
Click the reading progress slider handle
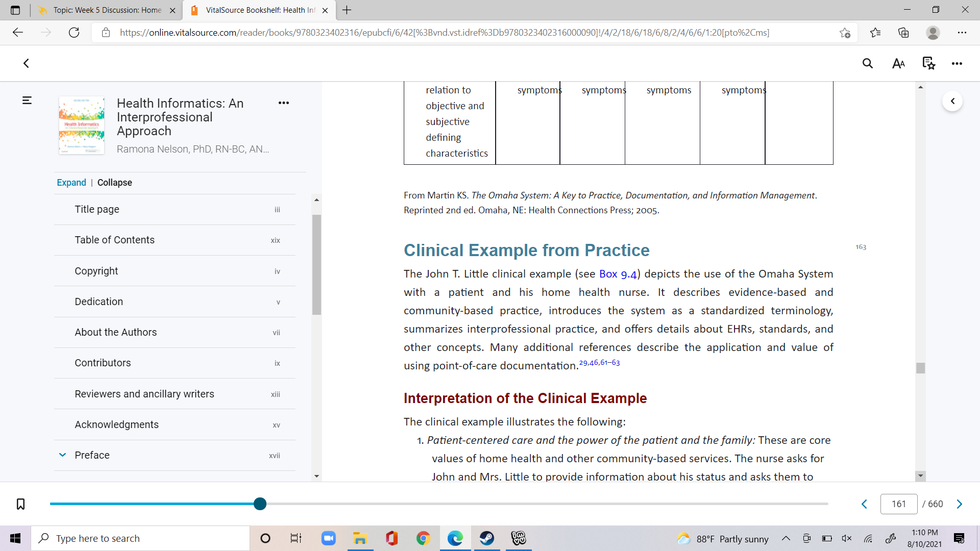pyautogui.click(x=260, y=504)
